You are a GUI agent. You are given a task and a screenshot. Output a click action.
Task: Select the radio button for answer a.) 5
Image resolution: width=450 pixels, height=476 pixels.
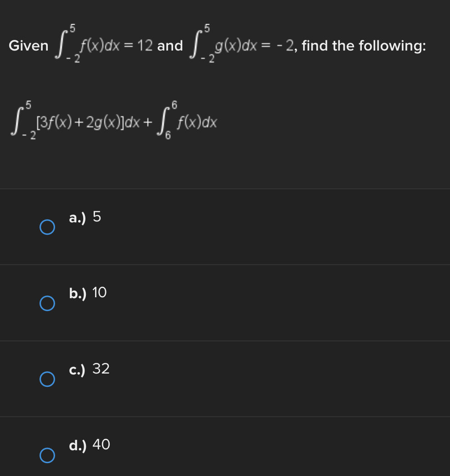[47, 227]
